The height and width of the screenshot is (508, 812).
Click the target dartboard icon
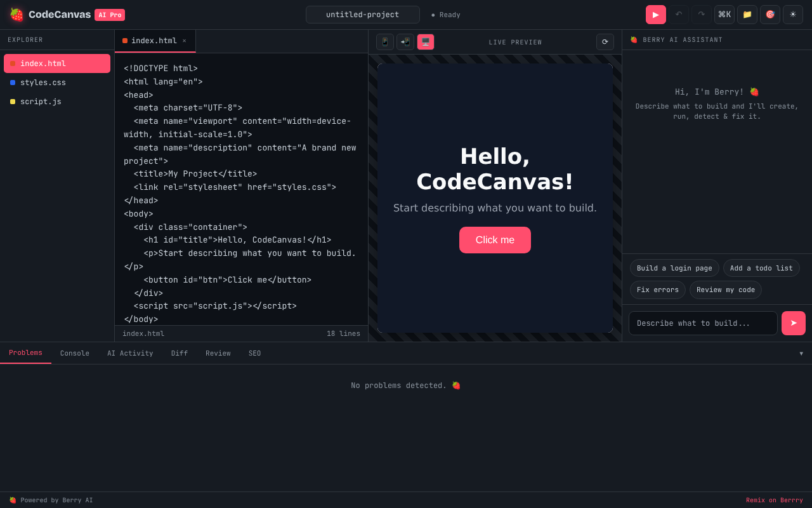[770, 15]
